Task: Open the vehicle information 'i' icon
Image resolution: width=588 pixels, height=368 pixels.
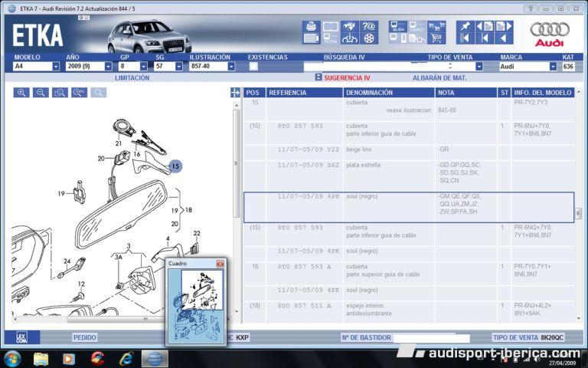Action: 349,38
